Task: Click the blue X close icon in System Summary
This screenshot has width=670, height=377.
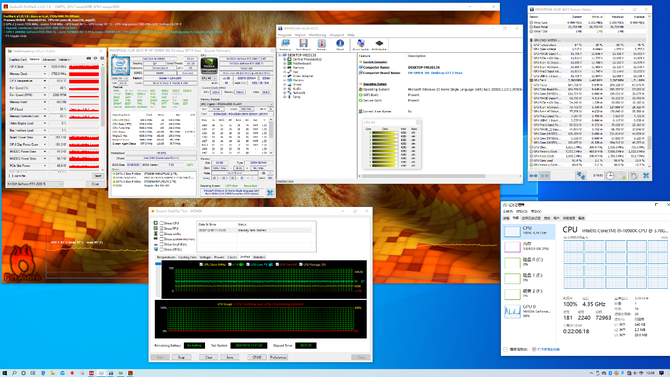Action: coord(270,193)
